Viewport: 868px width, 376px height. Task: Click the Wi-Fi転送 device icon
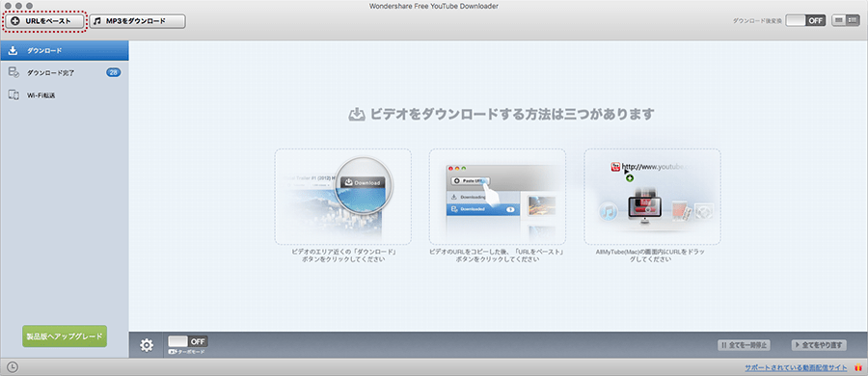[14, 95]
